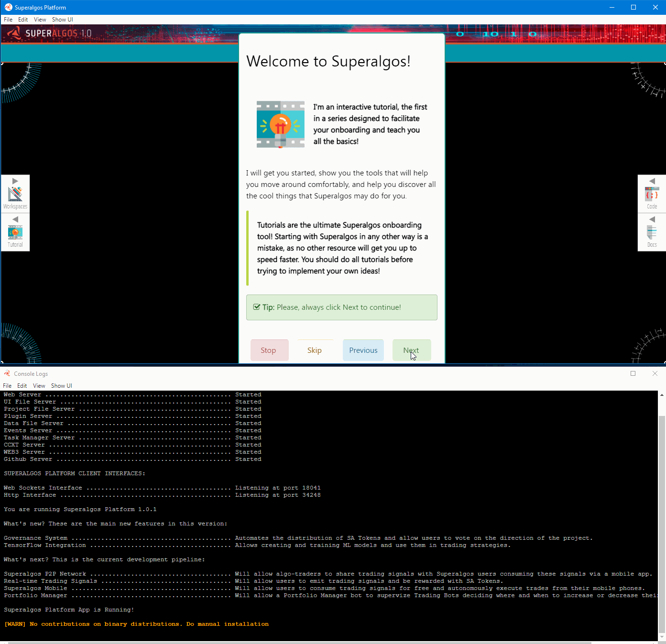Click the console scrollbar down arrow

(662, 637)
